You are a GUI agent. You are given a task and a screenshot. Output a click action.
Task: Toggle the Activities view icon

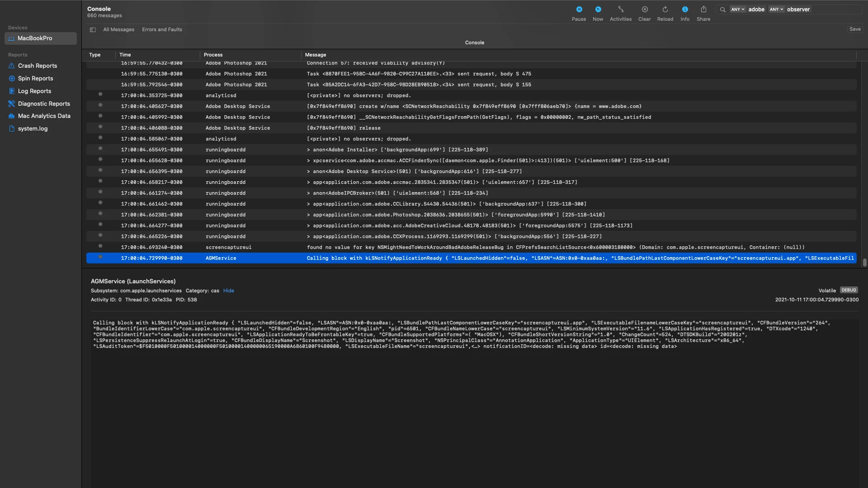tap(620, 9)
